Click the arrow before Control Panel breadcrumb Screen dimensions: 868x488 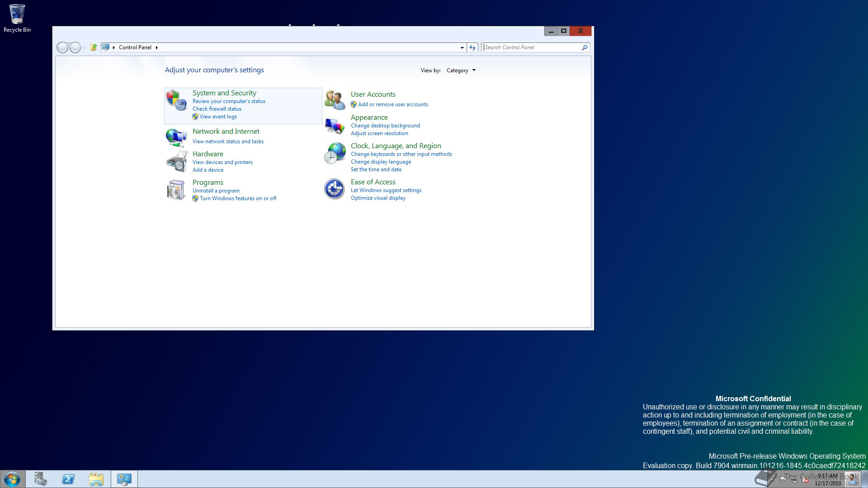point(114,47)
